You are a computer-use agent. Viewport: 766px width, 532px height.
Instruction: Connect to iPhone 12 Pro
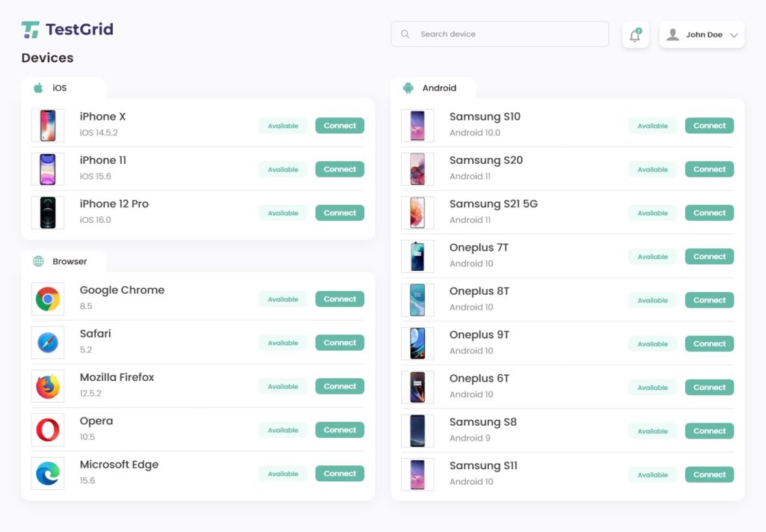pyautogui.click(x=340, y=213)
